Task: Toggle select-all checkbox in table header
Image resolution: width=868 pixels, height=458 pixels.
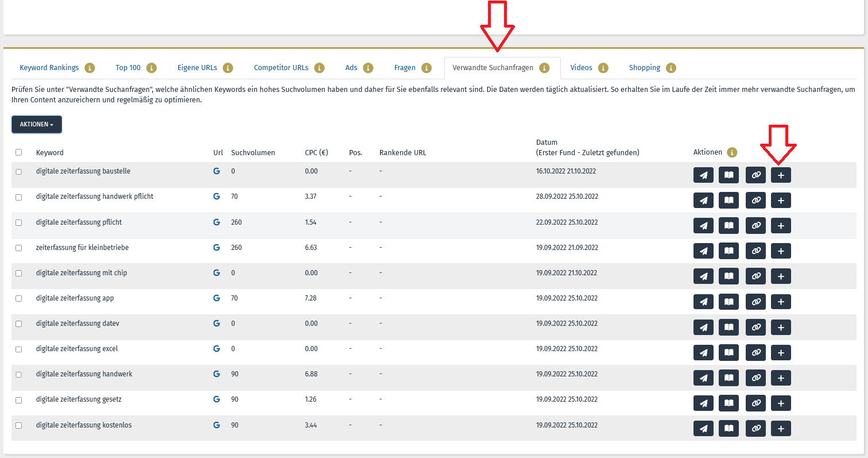Action: point(19,152)
